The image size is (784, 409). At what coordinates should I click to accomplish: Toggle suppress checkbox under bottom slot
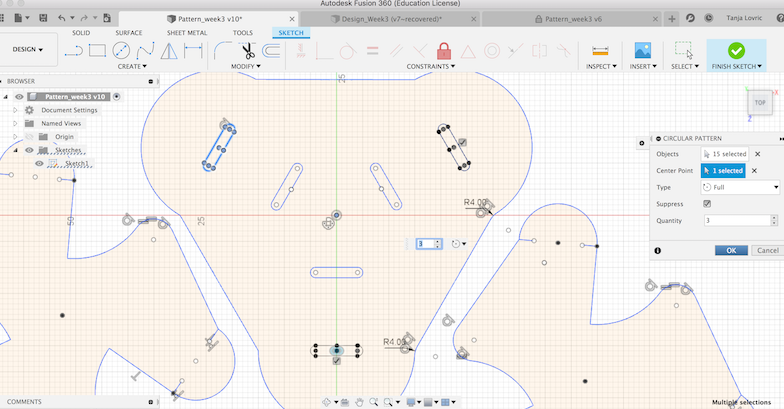(x=336, y=361)
